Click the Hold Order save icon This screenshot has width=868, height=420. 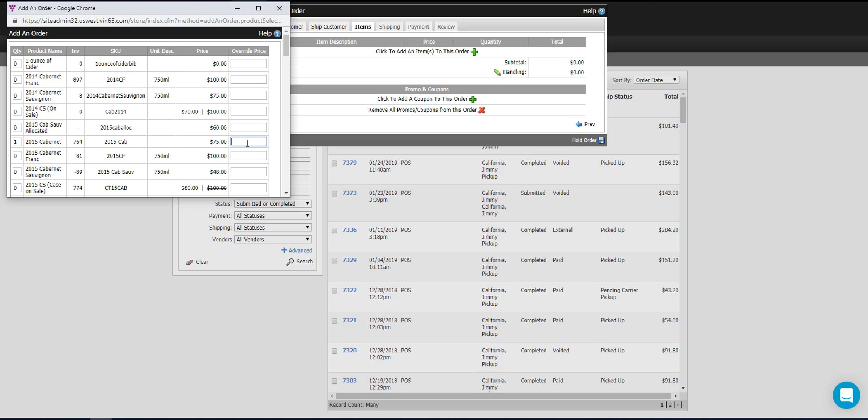[601, 140]
